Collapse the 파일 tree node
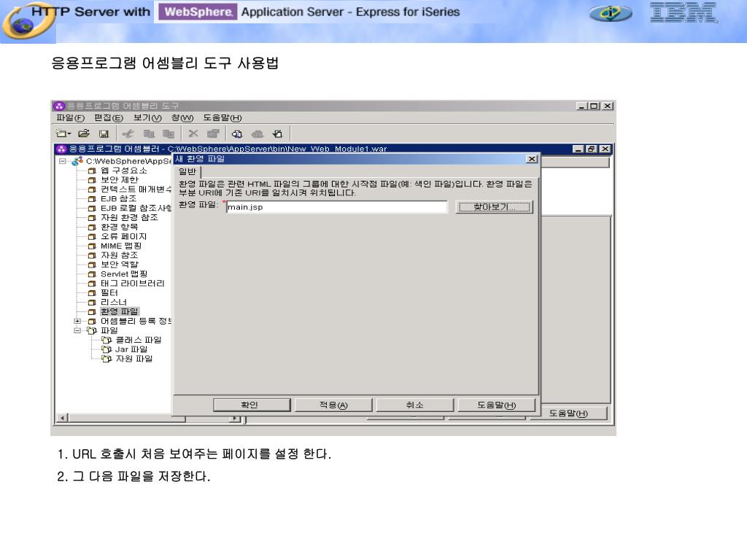Screen dimensions: 747x560 pos(77,330)
